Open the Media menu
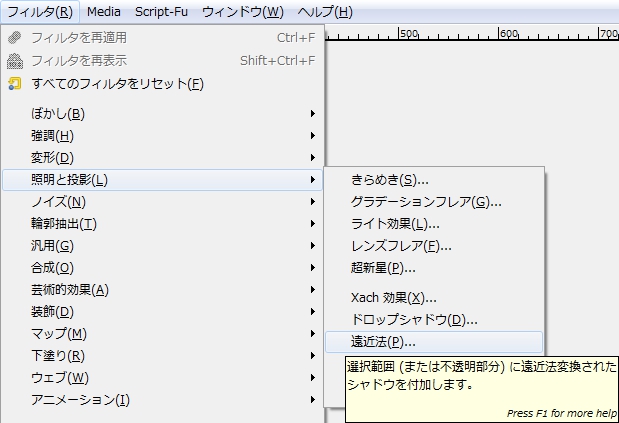Screen dimensions: 619x423 pos(103,12)
